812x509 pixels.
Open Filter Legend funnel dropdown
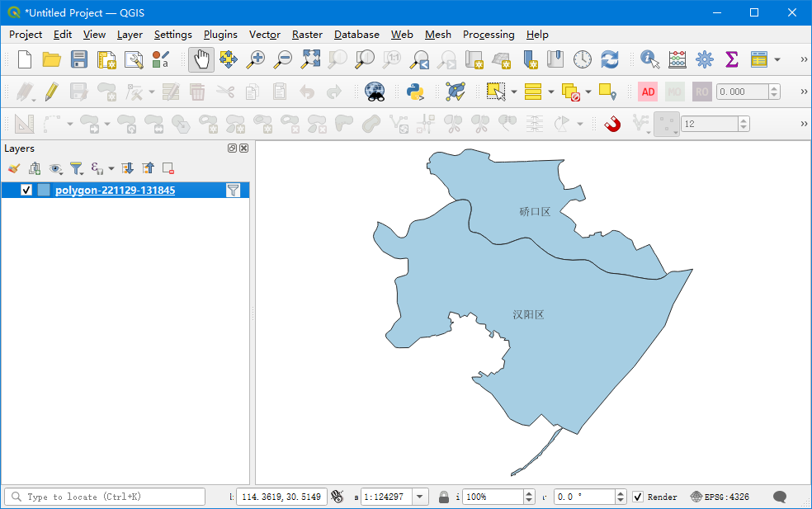pyautogui.click(x=77, y=168)
